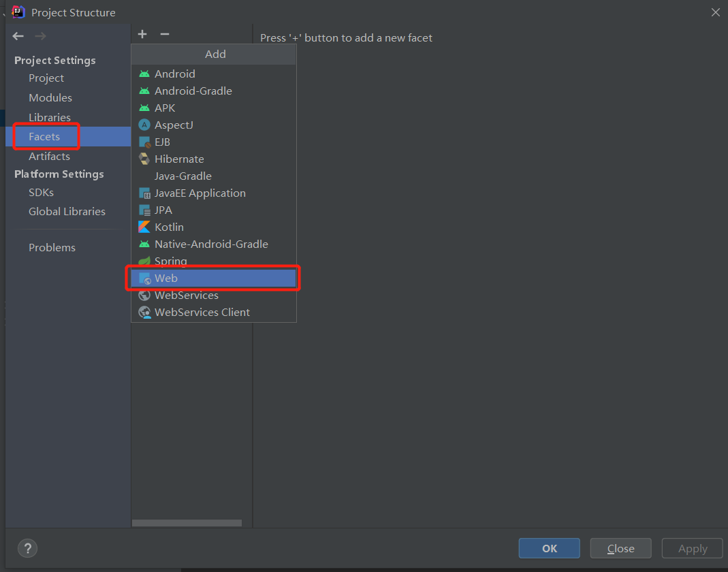Choose WebServices facet entry
Image resolution: width=728 pixels, height=572 pixels.
[214, 296]
